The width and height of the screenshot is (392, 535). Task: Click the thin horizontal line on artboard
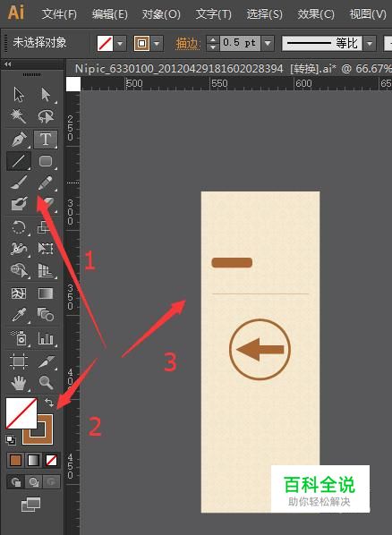click(260, 293)
